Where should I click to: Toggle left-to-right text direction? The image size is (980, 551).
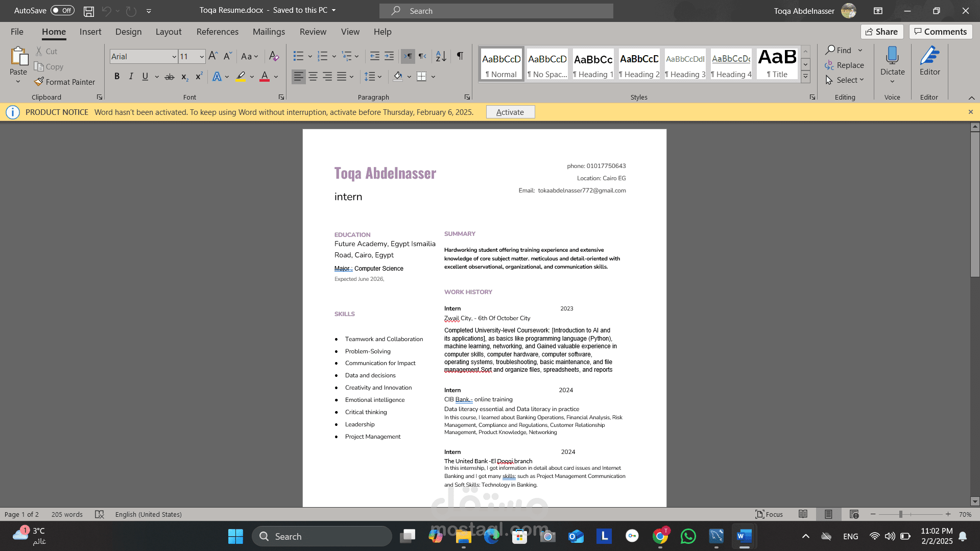click(408, 56)
